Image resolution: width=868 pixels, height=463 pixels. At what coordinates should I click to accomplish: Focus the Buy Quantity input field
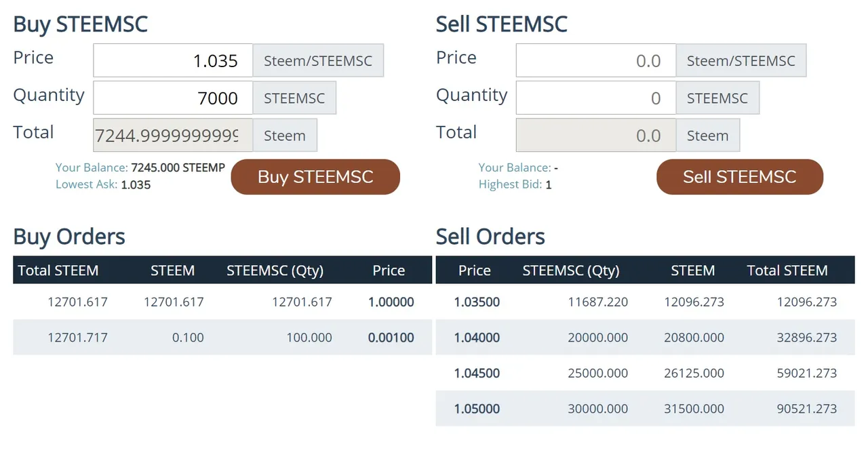click(173, 98)
